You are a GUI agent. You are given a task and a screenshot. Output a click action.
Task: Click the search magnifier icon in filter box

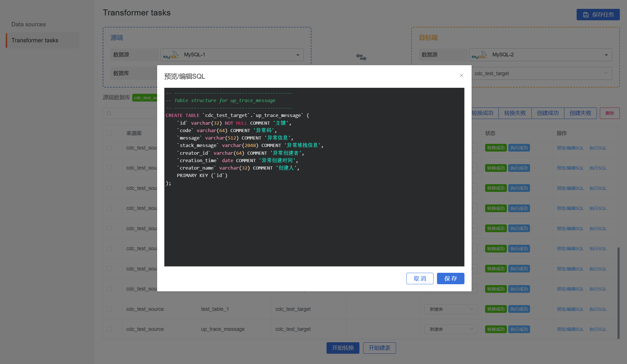[109, 113]
